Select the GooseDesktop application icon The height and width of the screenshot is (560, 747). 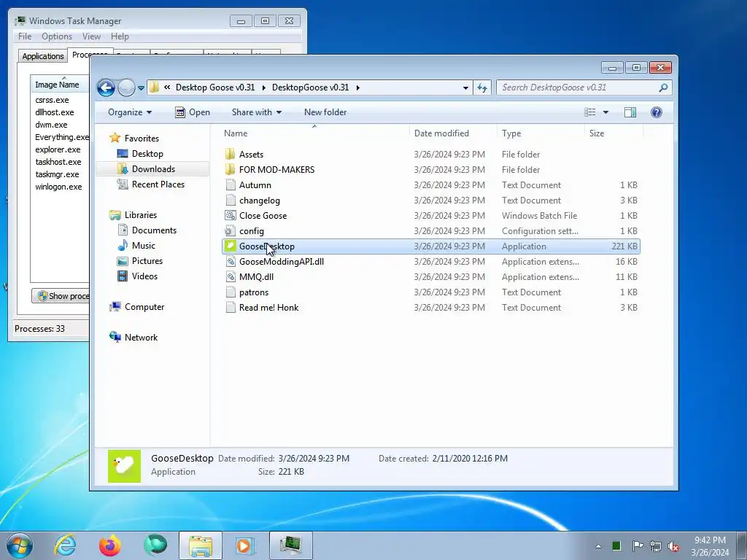coord(230,246)
